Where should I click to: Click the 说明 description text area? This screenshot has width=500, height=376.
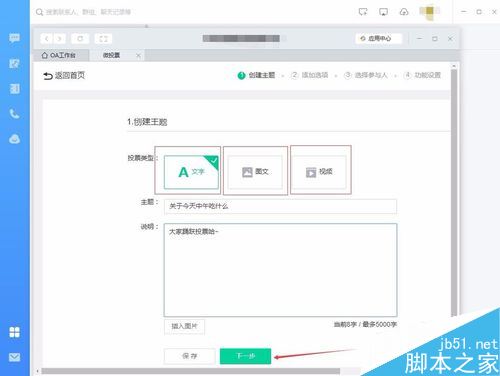tap(280, 270)
